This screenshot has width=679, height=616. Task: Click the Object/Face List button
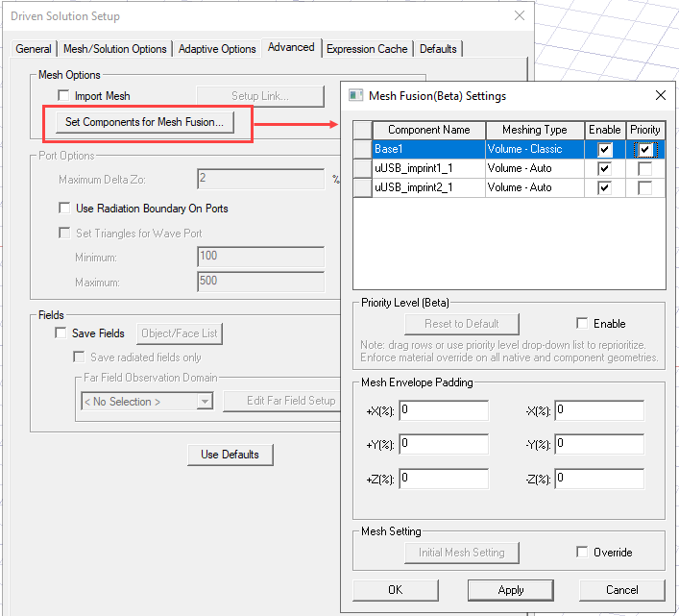point(180,333)
